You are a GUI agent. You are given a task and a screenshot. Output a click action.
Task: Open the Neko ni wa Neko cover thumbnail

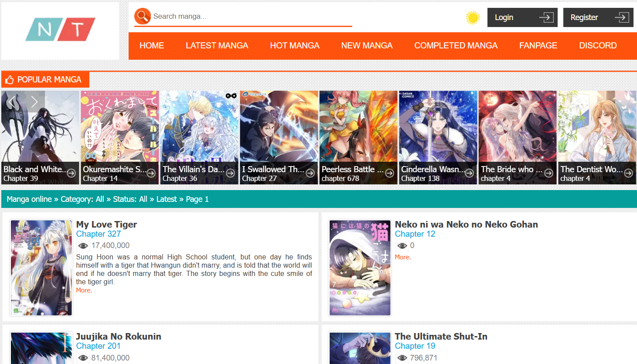[x=360, y=268]
